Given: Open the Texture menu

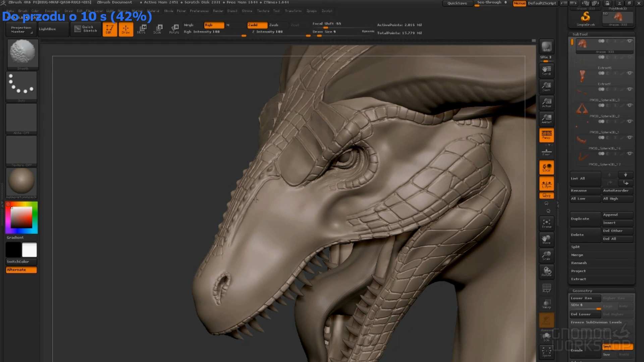Looking at the screenshot, I should 263,11.
